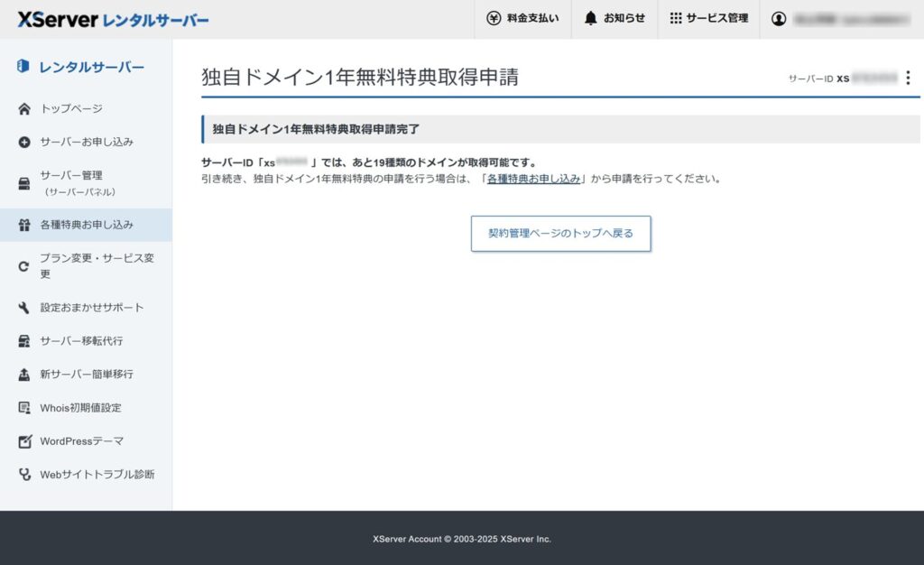Click the refresh icon for プラン変更・サービス変更

[x=24, y=265]
